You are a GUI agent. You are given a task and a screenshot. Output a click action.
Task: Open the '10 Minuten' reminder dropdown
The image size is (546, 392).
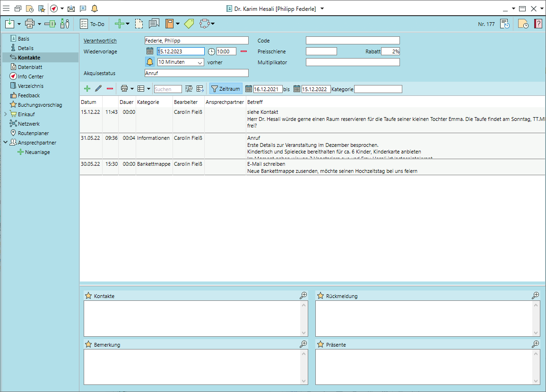tap(199, 62)
